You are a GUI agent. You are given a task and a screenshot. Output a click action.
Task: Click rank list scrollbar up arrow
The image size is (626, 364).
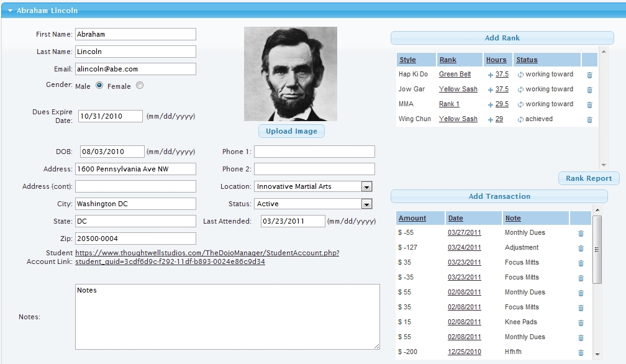tap(604, 52)
